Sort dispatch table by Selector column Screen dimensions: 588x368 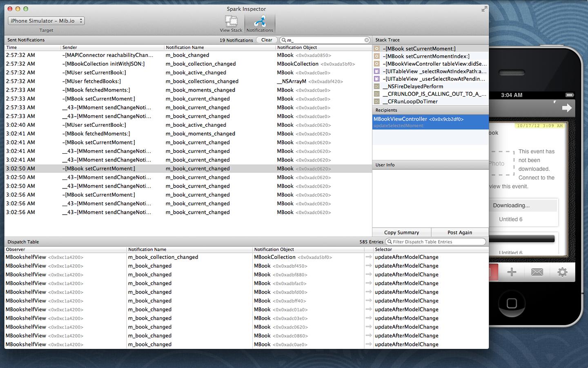click(431, 249)
